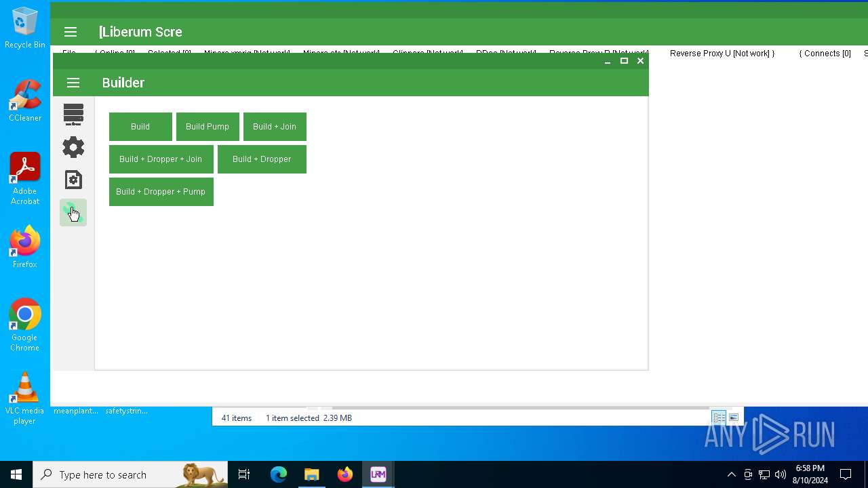Open the gear settings sidebar icon
This screenshot has width=868, height=488.
click(73, 147)
